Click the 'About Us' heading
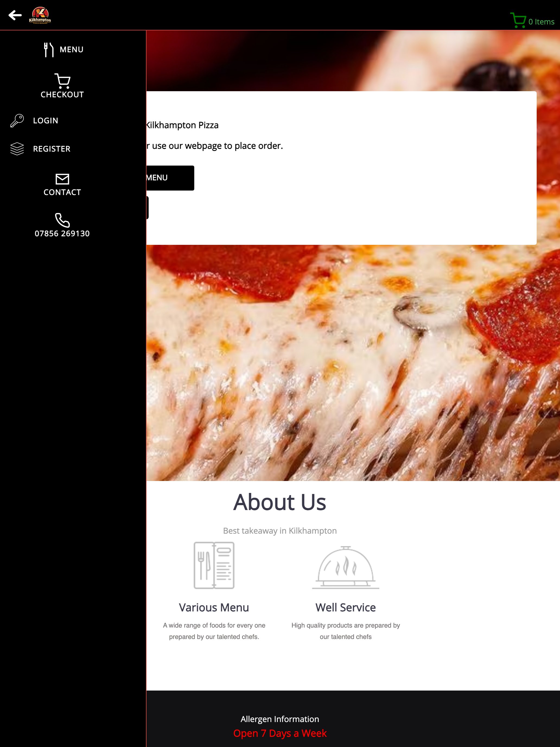 pyautogui.click(x=280, y=502)
